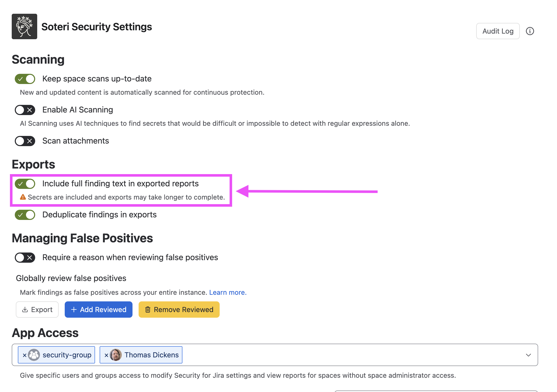Click the Remove Reviewed button
Viewport: 557px width, 392px height.
pyautogui.click(x=179, y=310)
